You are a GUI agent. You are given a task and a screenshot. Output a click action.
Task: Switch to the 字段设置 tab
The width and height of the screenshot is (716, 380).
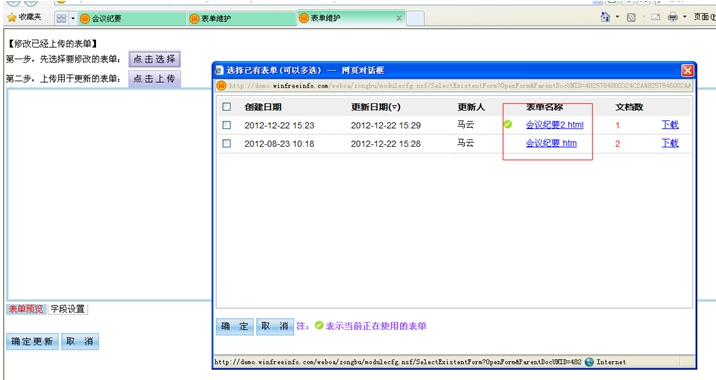[67, 309]
